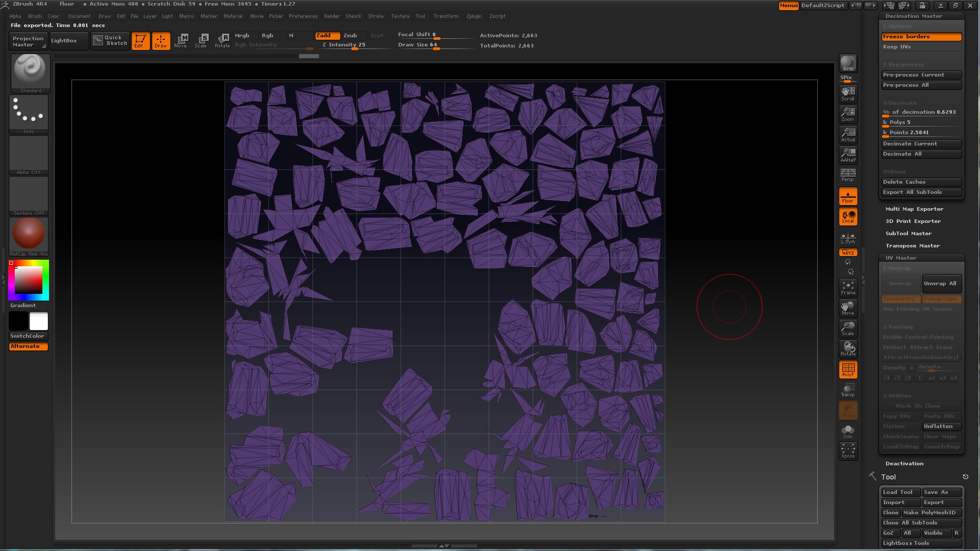Toggle Freeze borders option
Viewport: 980px width, 551px height.
[921, 37]
